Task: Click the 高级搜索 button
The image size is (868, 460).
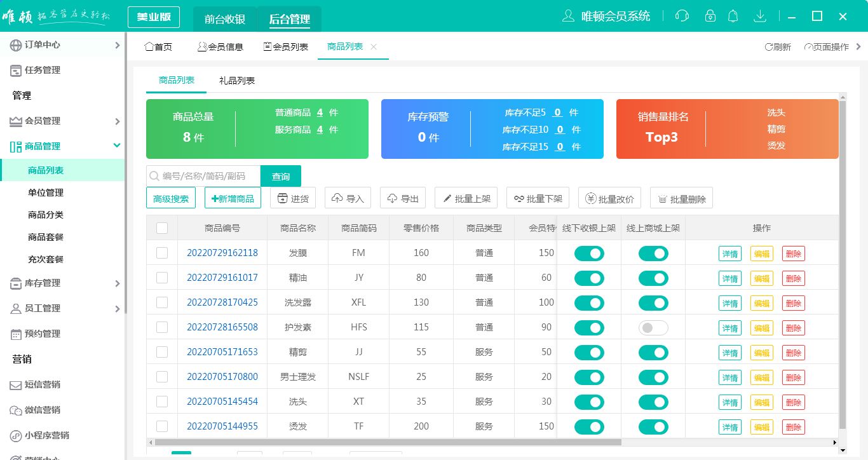Action: click(171, 198)
